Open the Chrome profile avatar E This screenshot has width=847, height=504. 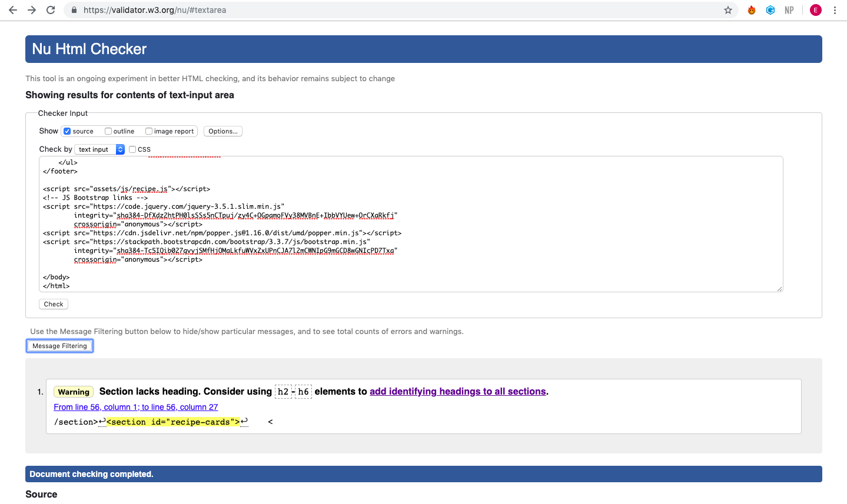(x=816, y=10)
